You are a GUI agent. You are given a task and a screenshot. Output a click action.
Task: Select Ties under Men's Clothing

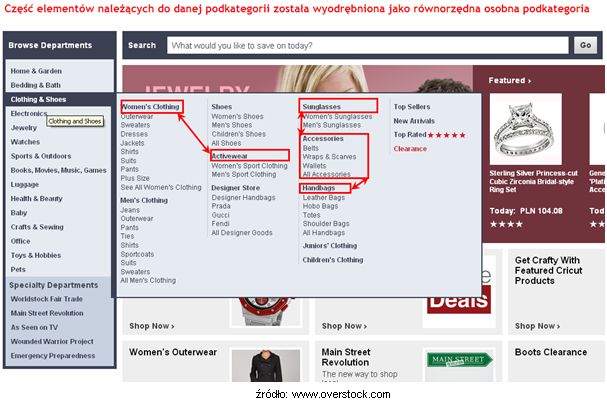coord(127,236)
